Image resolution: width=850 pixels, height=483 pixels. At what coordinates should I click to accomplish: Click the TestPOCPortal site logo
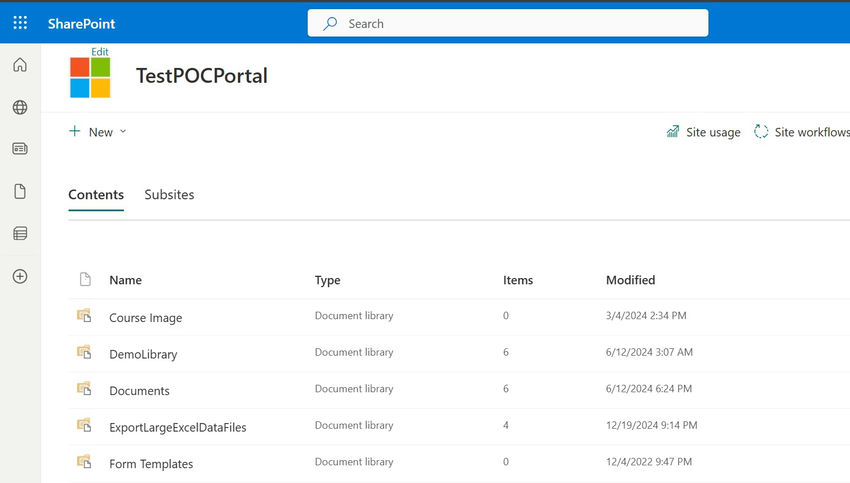(90, 77)
